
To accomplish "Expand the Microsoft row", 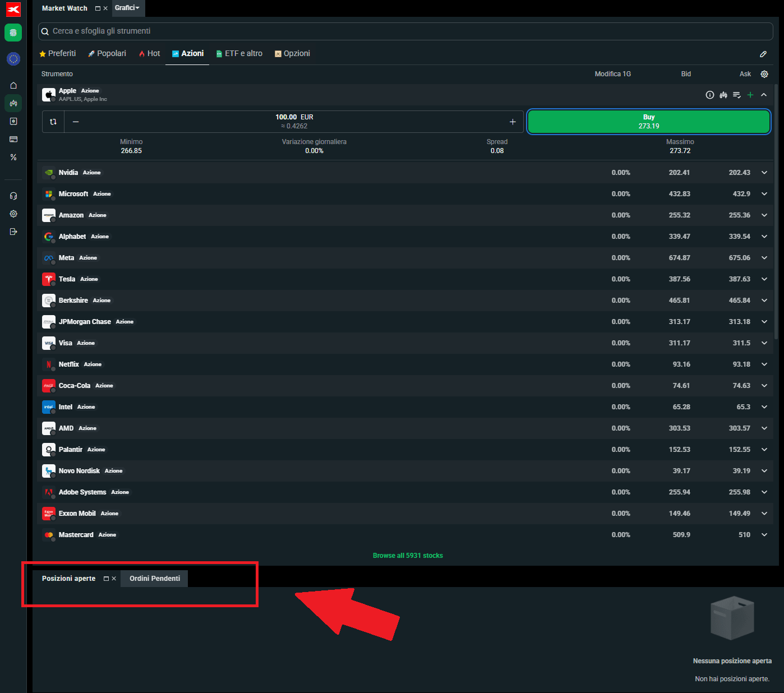I will tap(764, 194).
